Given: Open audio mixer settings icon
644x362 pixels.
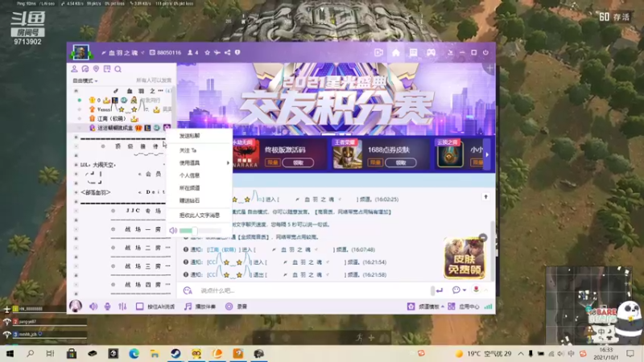Looking at the screenshot, I should 122,306.
